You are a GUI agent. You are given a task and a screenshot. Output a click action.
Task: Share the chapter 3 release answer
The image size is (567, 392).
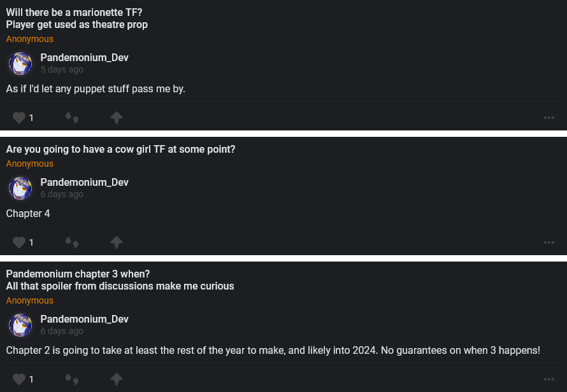(x=116, y=379)
